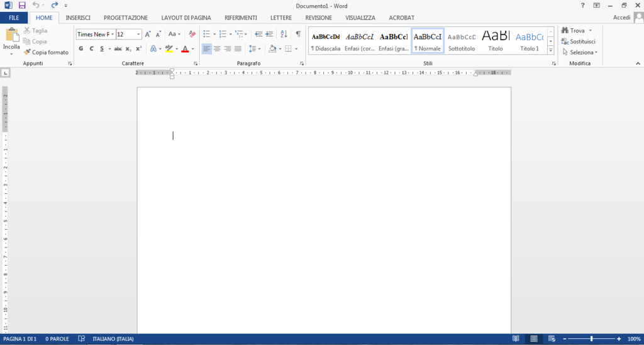The height and width of the screenshot is (345, 644).
Task: Increase font size with large A icon
Action: [x=148, y=35]
